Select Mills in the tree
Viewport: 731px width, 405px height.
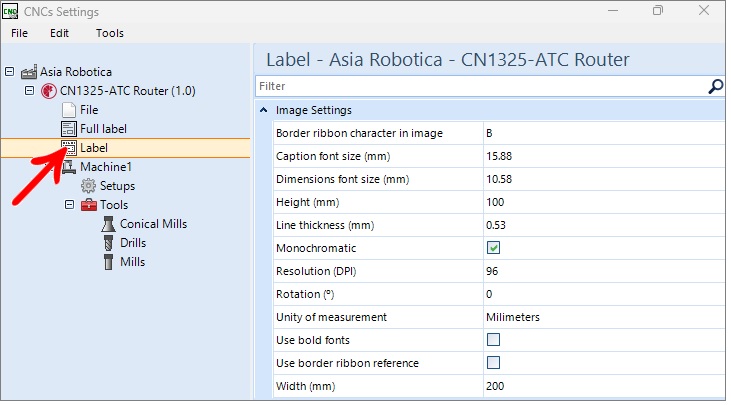tap(132, 262)
